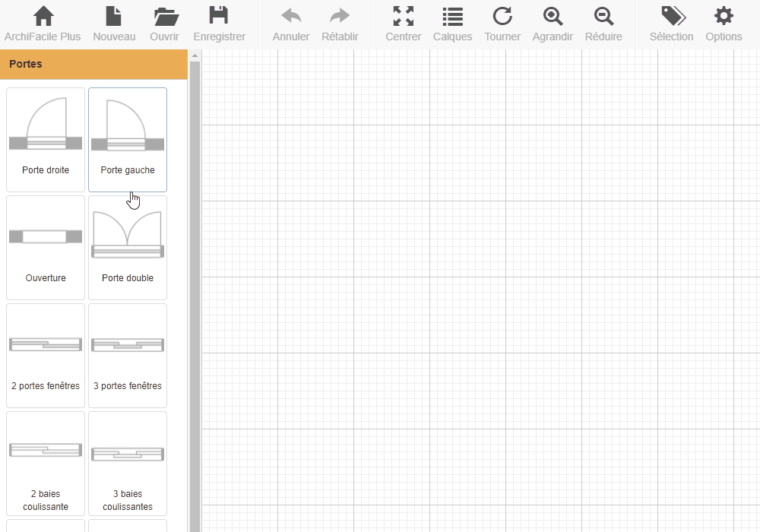
Task: Select the Porte droite door
Action: (x=46, y=140)
